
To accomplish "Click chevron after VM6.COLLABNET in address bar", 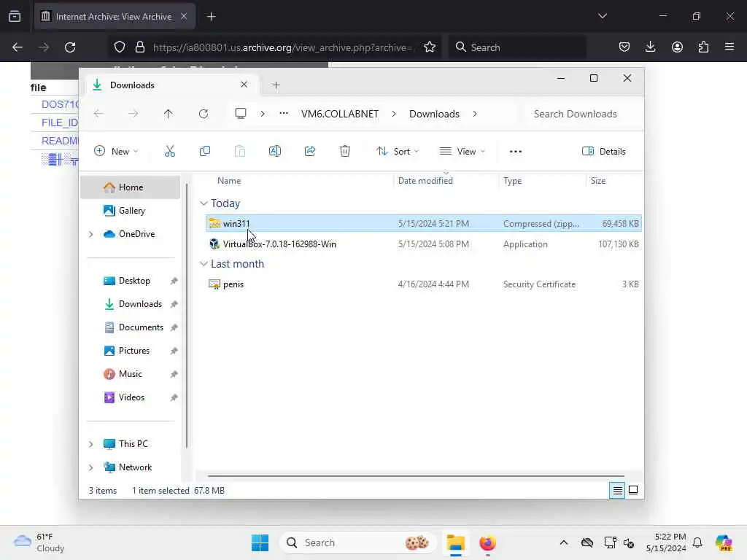I will [x=394, y=114].
